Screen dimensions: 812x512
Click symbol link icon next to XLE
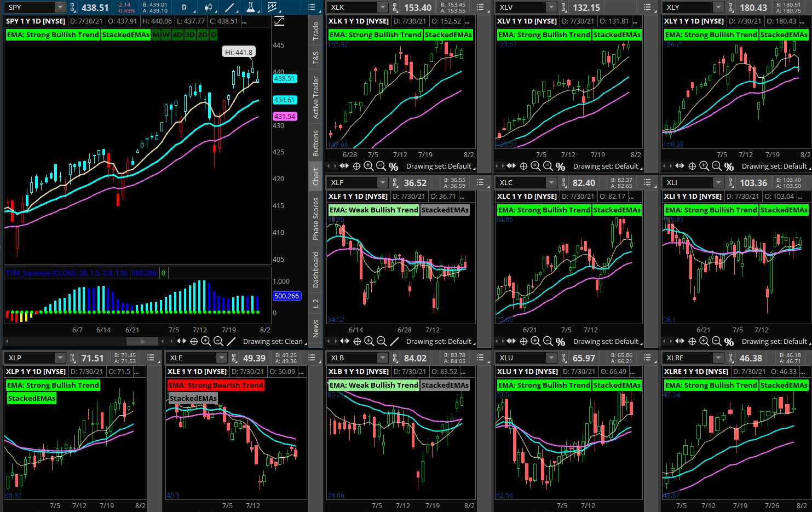tap(234, 358)
